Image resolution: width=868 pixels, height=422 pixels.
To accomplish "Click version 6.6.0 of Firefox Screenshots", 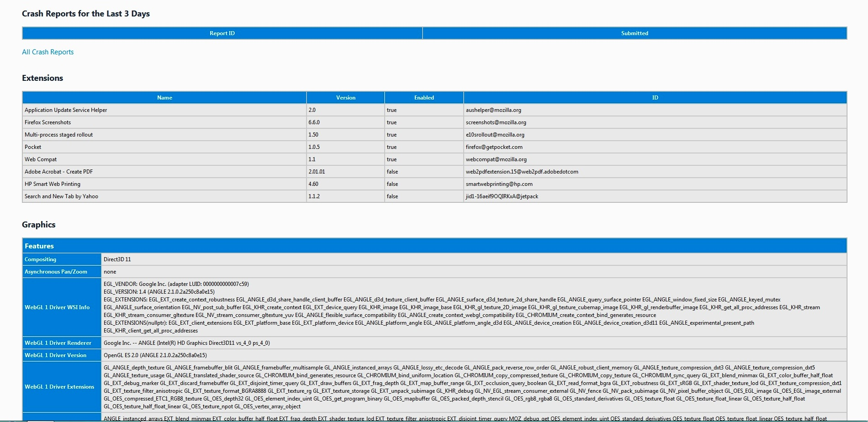I will click(314, 122).
